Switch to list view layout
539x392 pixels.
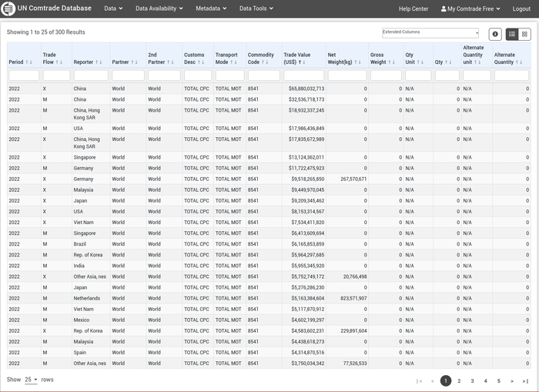pos(512,34)
